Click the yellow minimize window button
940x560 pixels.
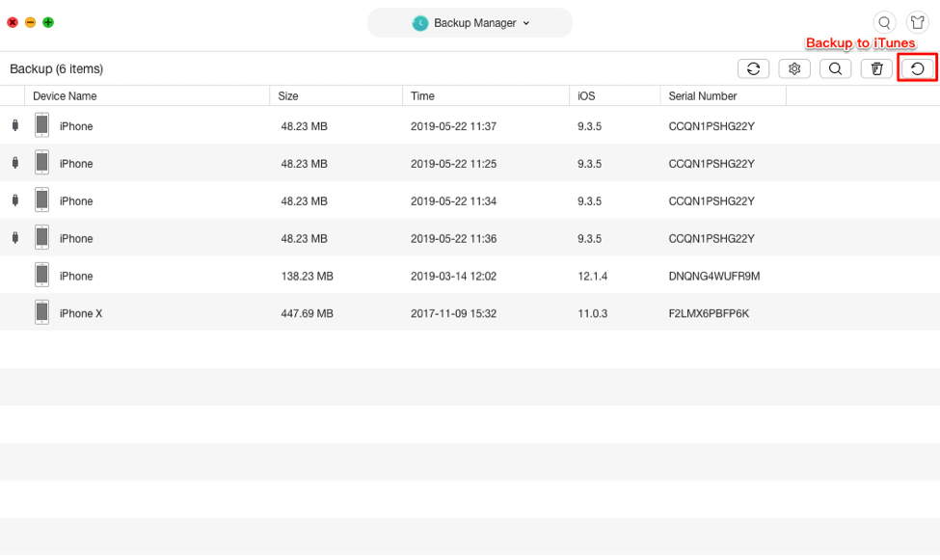tap(30, 23)
